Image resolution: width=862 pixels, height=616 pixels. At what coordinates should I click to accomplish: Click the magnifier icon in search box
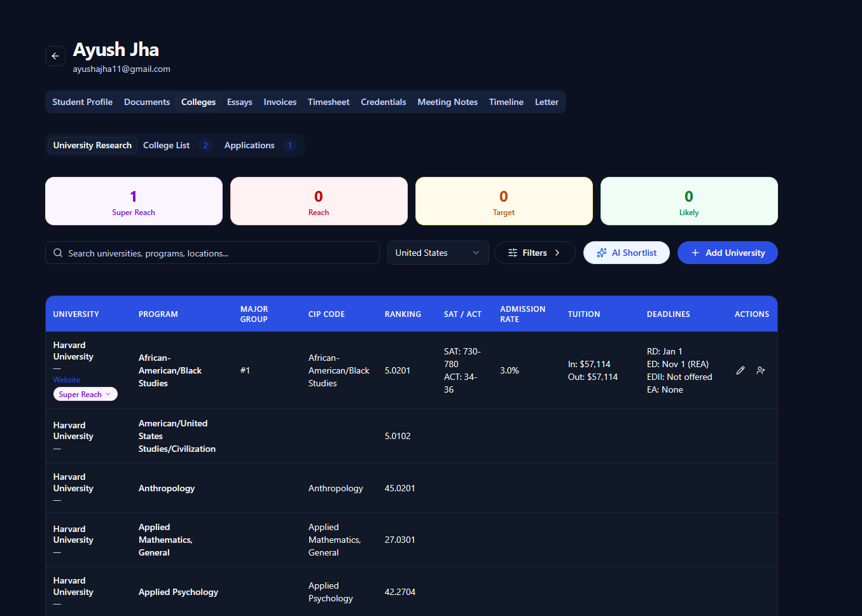[x=58, y=253]
